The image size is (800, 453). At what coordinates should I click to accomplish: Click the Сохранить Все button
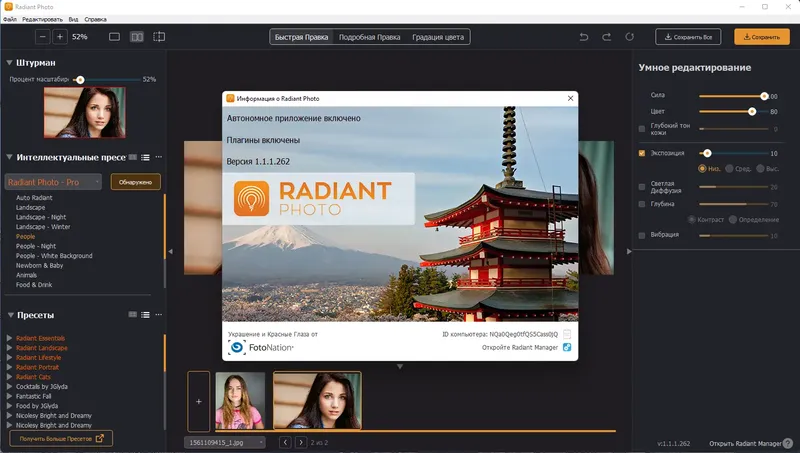pyautogui.click(x=688, y=37)
